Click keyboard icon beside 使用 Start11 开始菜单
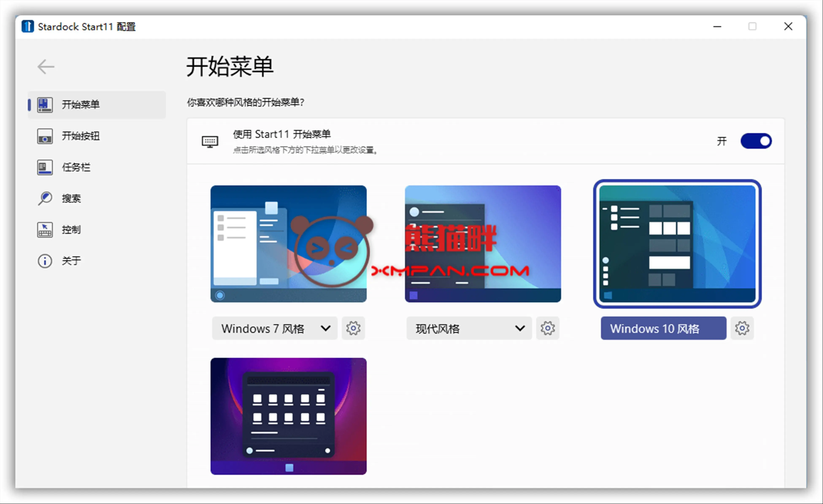823x504 pixels. (210, 141)
